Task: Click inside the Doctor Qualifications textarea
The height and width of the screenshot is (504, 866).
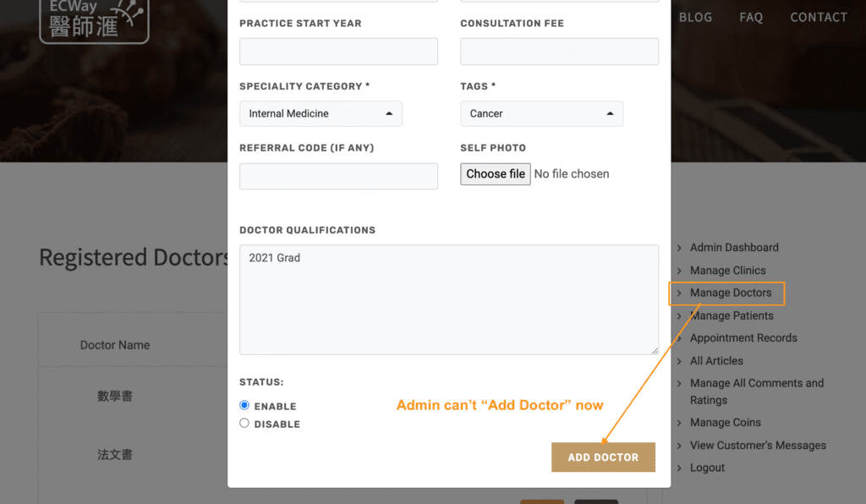Action: coord(448,299)
